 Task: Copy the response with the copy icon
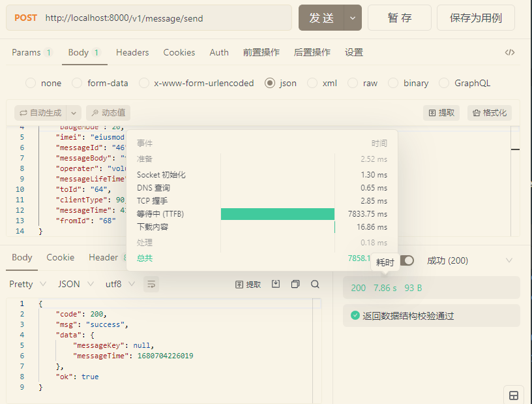tap(295, 284)
